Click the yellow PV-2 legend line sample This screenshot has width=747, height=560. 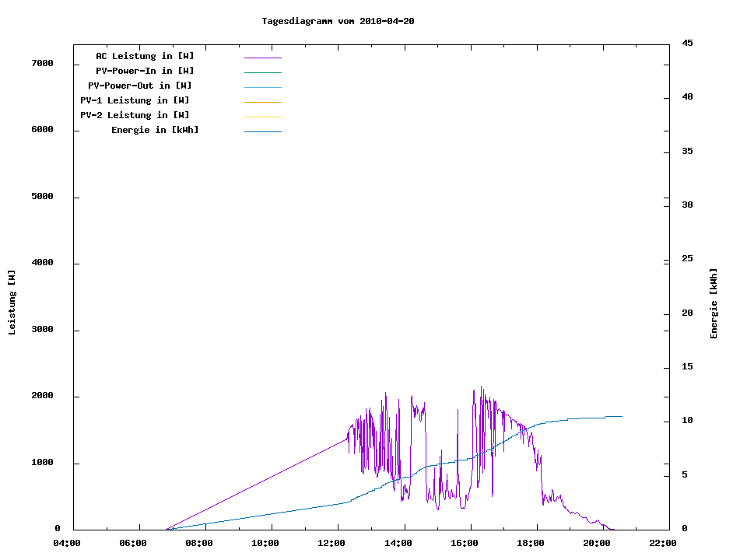click(262, 117)
